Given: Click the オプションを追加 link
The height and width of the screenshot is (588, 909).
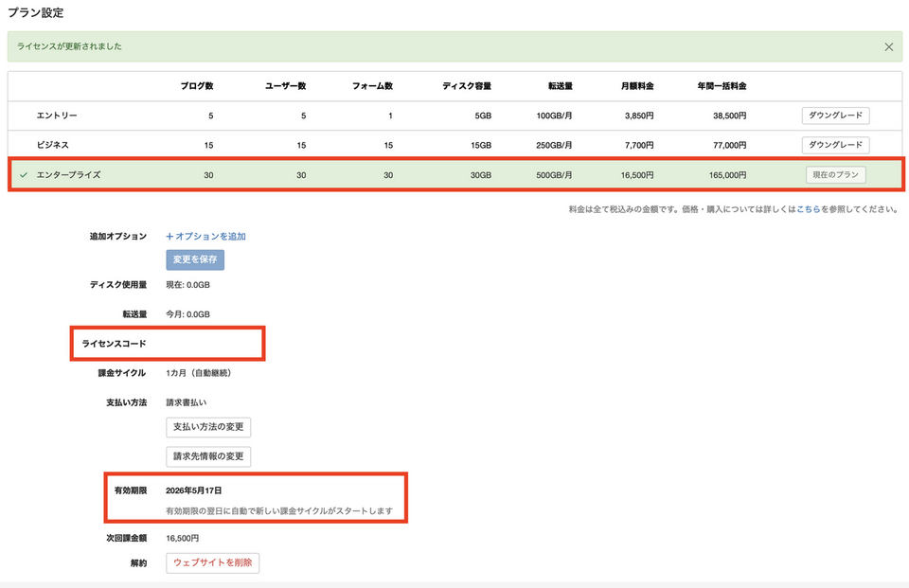Looking at the screenshot, I should (x=205, y=236).
